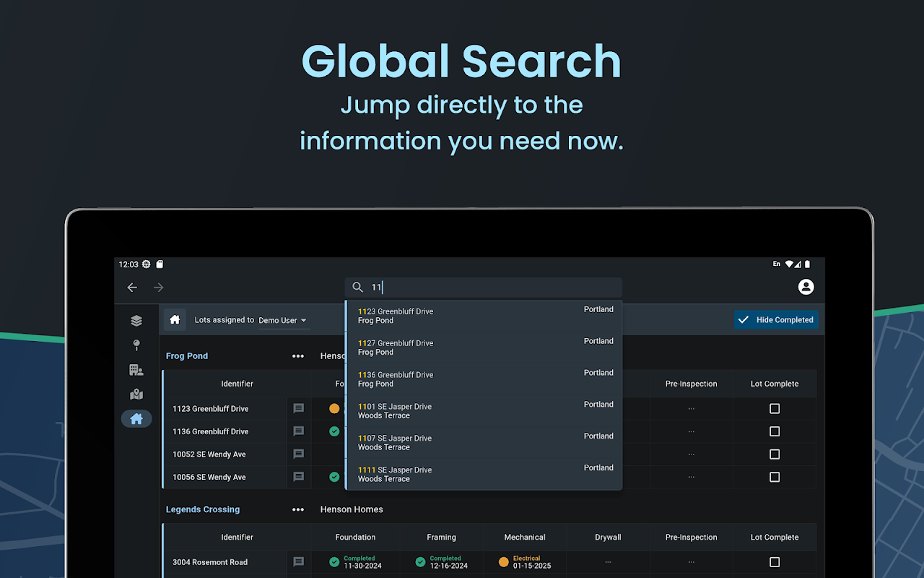Open the user account profile icon
The height and width of the screenshot is (578, 924).
pyautogui.click(x=806, y=287)
